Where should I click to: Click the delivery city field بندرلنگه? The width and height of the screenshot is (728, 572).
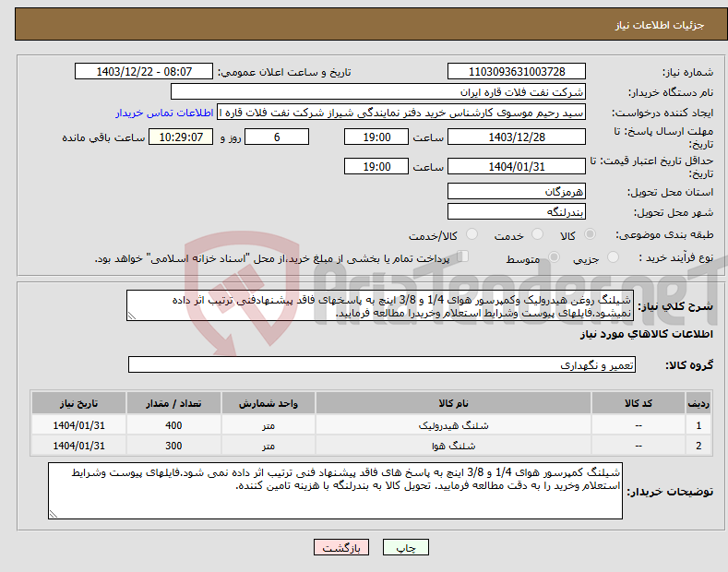coord(517,211)
